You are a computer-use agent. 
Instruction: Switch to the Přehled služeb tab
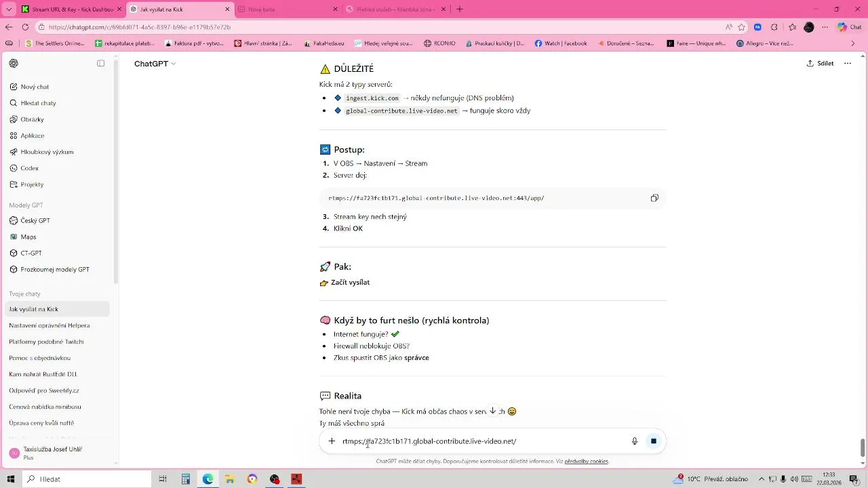[396, 9]
